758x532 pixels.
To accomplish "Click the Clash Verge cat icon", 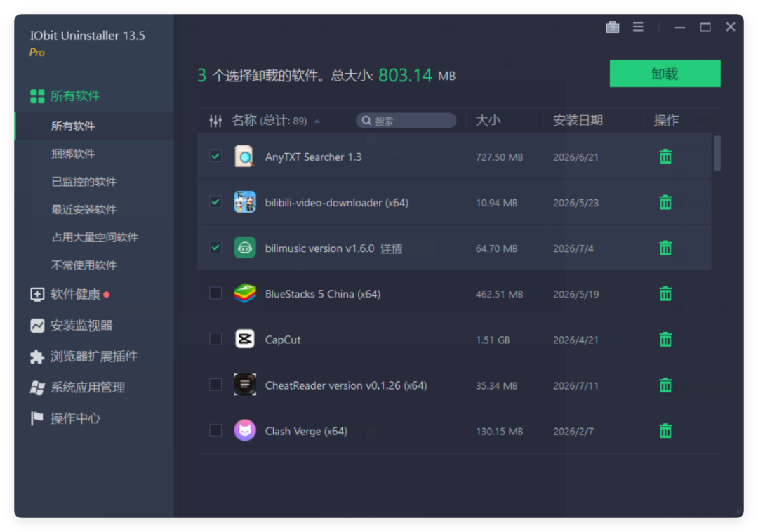I will pyautogui.click(x=245, y=430).
